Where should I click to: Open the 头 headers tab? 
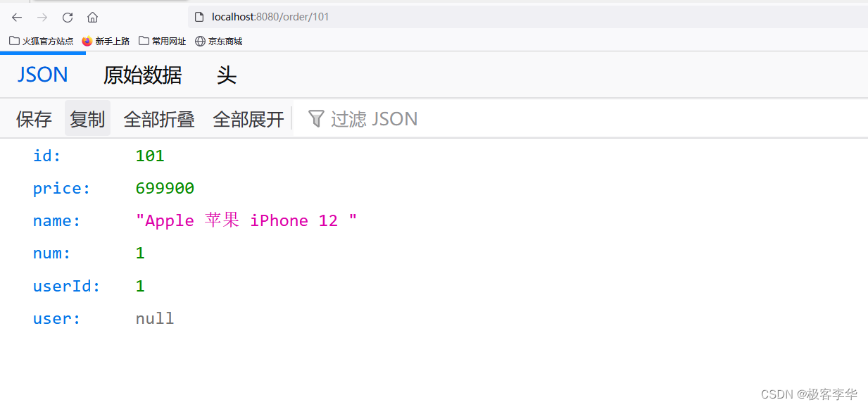pyautogui.click(x=226, y=75)
